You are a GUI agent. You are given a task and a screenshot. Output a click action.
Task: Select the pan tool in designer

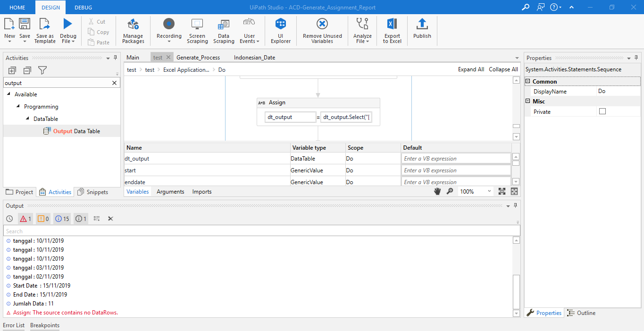[437, 191]
